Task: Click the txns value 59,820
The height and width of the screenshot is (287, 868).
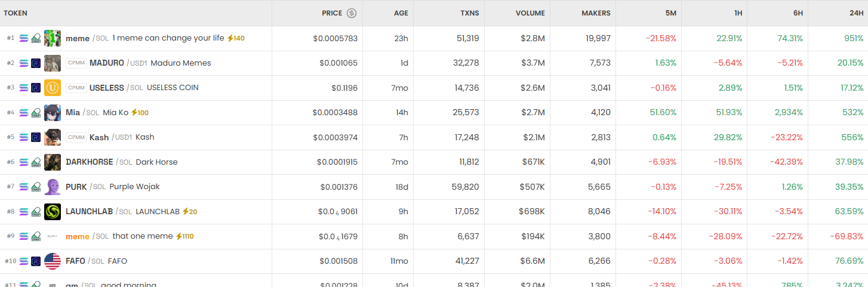Action: click(466, 187)
